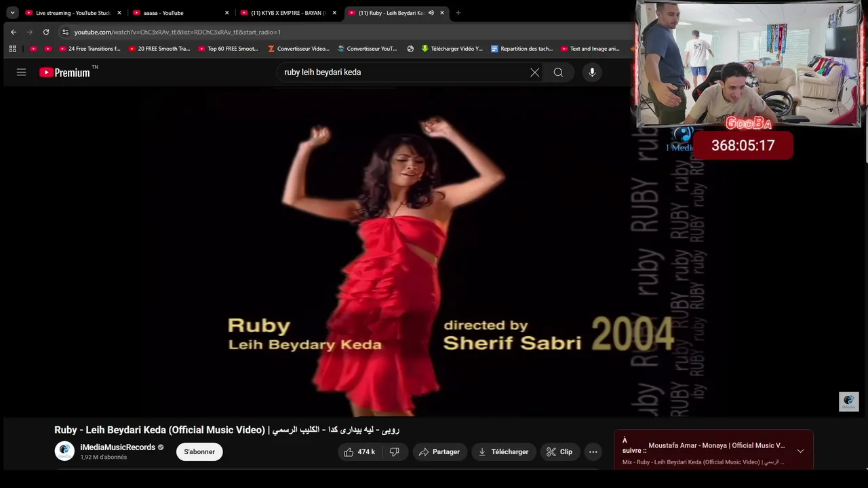Create a clip with the Clip button
The image size is (868, 488).
(x=559, y=451)
